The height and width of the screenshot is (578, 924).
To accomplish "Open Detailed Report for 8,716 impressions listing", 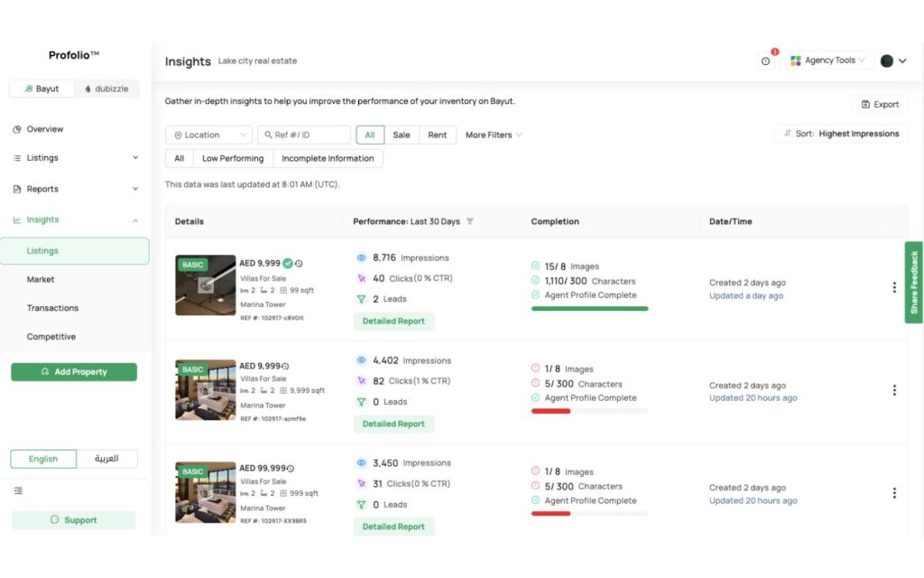I will [x=393, y=322].
